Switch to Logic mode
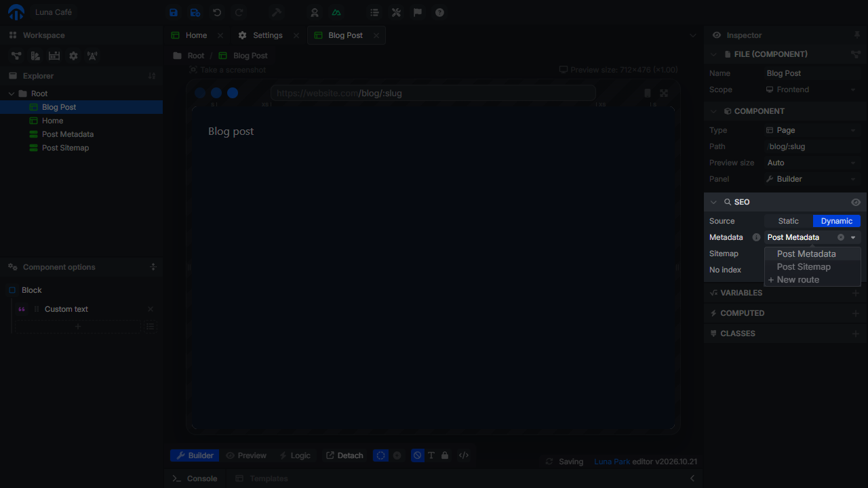This screenshot has height=488, width=868. coord(295,455)
